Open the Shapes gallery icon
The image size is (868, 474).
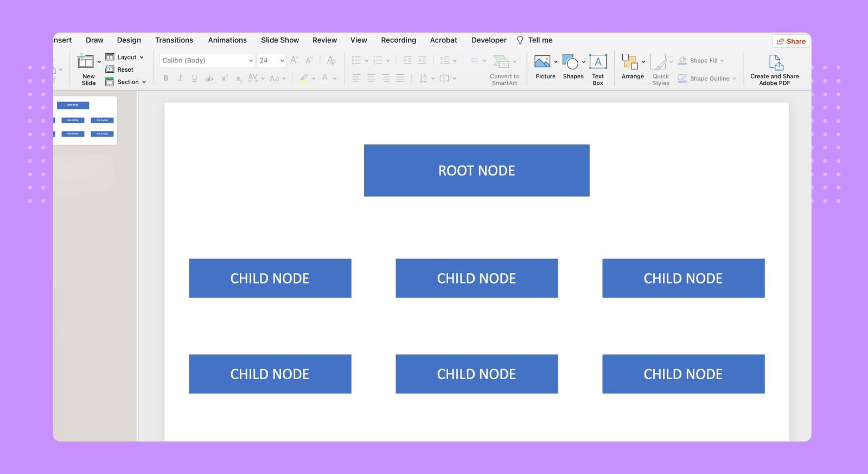pyautogui.click(x=570, y=62)
